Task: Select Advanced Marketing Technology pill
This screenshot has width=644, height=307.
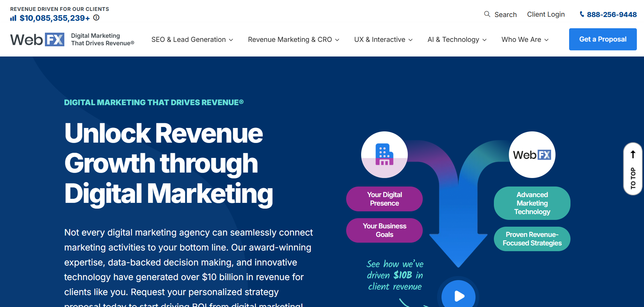Action: (x=532, y=203)
